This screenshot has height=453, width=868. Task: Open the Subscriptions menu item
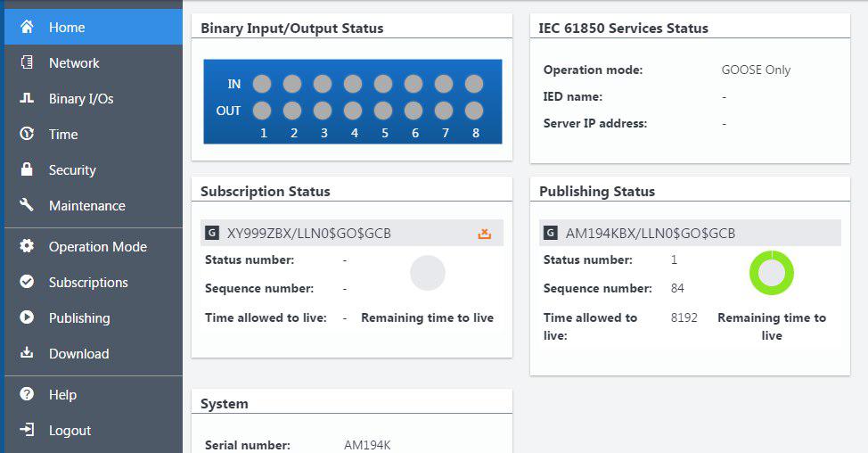88,282
